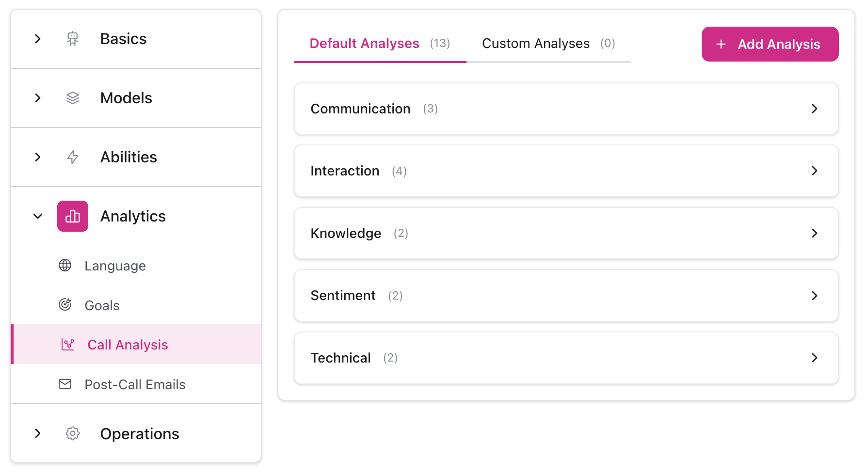Select the Language globe icon
Screen dimensions: 868x475
point(65,265)
